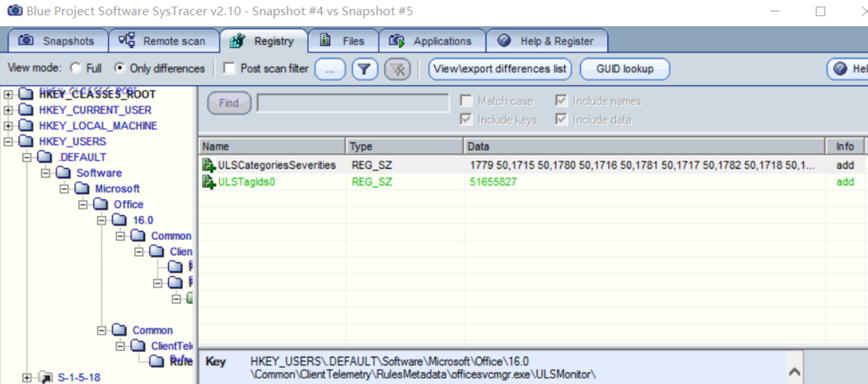Expand the S-1-5-18 tree node
The height and width of the screenshot is (384, 868).
tap(27, 377)
